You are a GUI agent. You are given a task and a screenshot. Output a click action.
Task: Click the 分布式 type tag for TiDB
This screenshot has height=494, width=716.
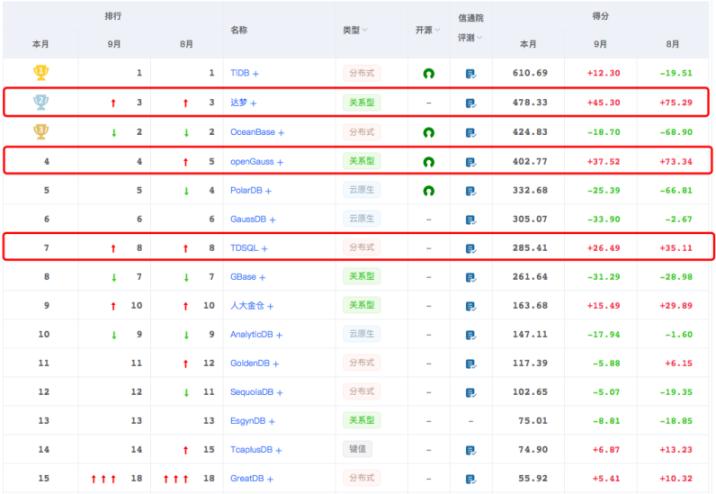point(362,73)
